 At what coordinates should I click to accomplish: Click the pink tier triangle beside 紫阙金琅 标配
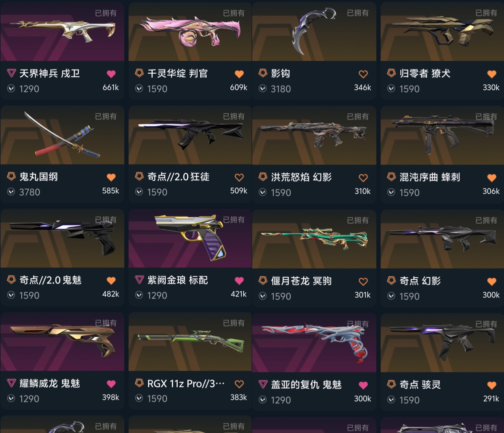[139, 280]
